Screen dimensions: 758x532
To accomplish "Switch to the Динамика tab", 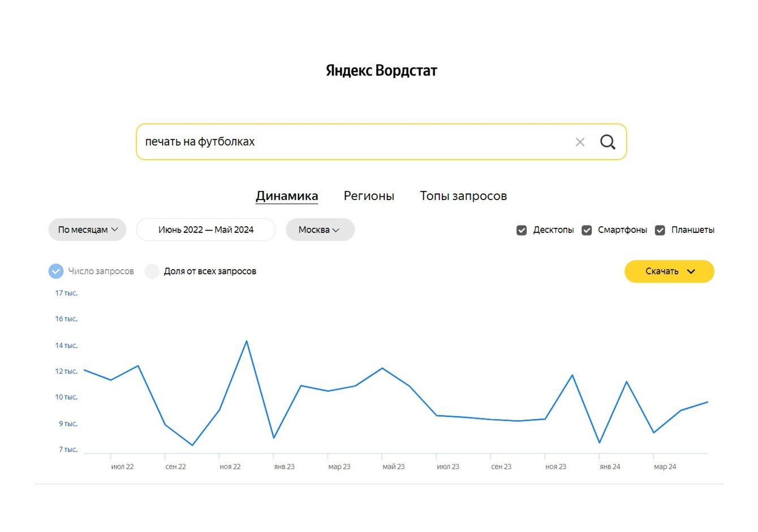I will (287, 196).
